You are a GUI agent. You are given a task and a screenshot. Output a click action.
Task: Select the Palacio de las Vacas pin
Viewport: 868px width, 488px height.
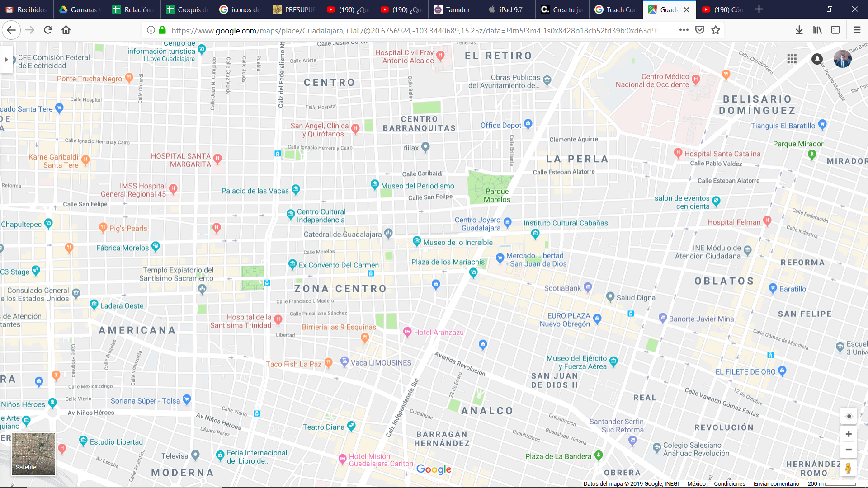tap(296, 189)
